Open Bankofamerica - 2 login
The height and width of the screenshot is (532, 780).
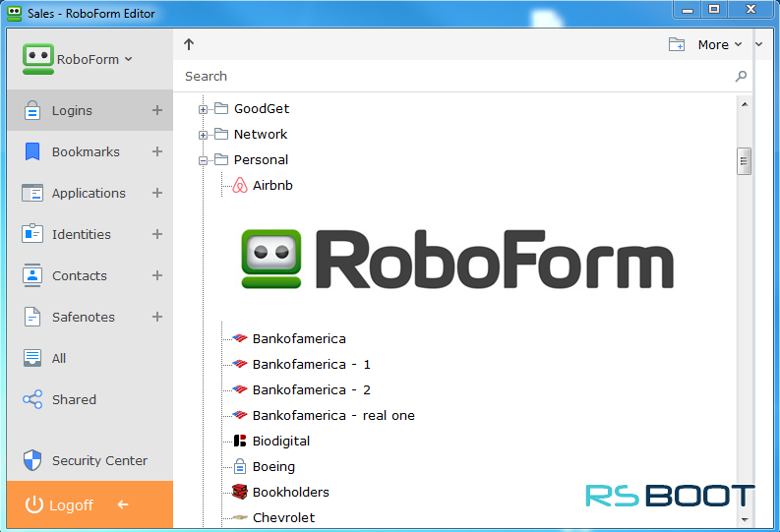312,389
